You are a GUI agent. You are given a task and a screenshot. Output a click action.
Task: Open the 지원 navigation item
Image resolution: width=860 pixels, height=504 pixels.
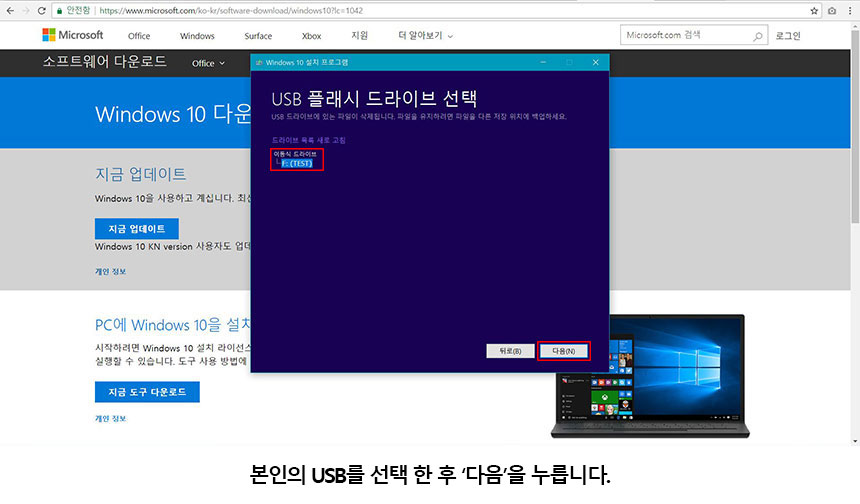359,36
